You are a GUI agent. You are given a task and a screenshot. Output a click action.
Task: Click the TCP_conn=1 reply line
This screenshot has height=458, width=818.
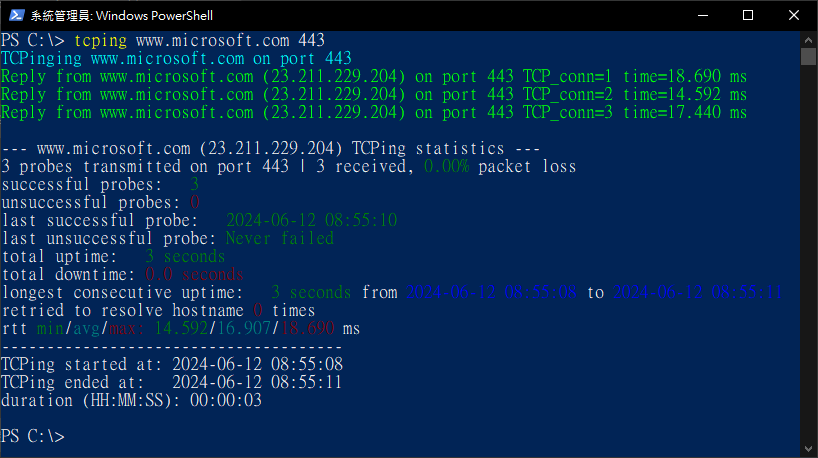374,77
